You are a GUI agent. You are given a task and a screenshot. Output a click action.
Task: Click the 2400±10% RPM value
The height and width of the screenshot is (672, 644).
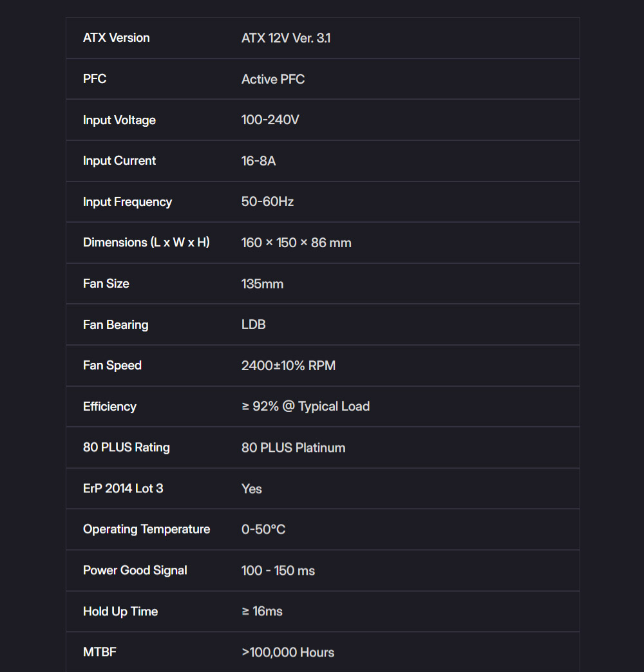pos(288,366)
